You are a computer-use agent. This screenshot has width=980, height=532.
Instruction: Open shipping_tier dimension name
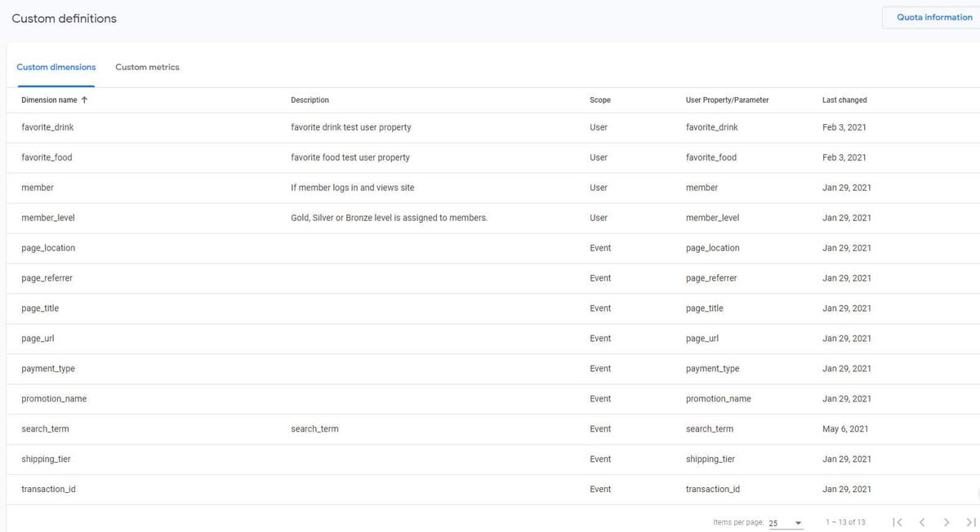coord(46,459)
